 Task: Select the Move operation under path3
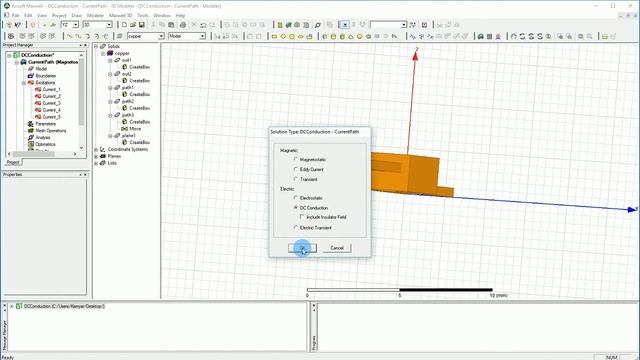click(135, 129)
